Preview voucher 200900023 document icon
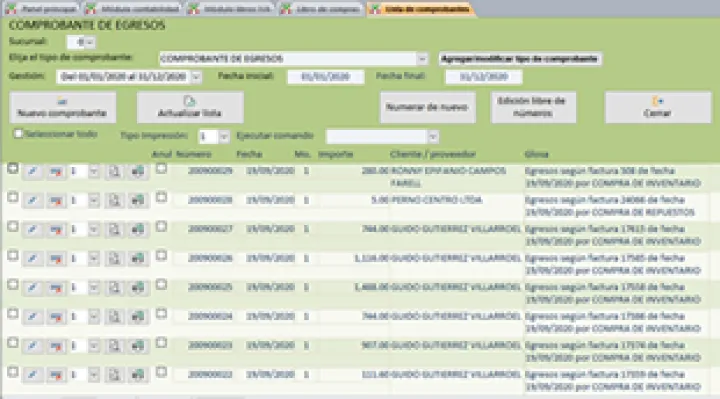Viewport: 720px width, 399px height. pos(114,346)
